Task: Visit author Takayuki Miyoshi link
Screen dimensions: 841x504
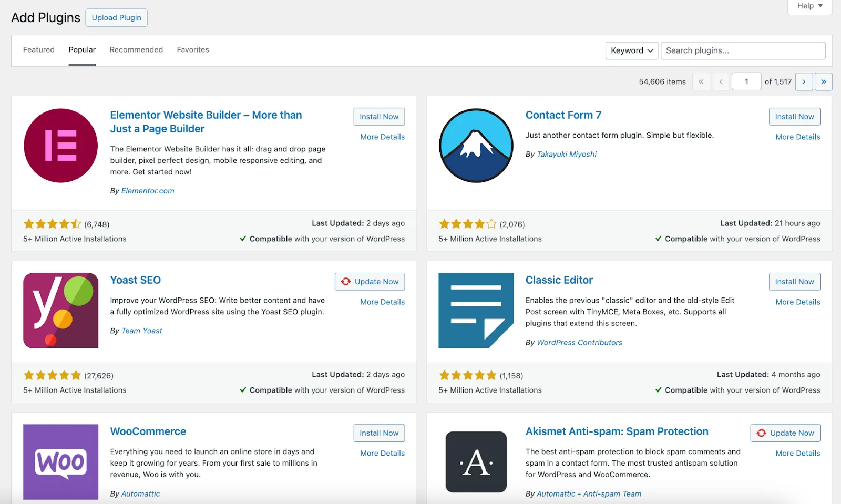Action: [567, 155]
